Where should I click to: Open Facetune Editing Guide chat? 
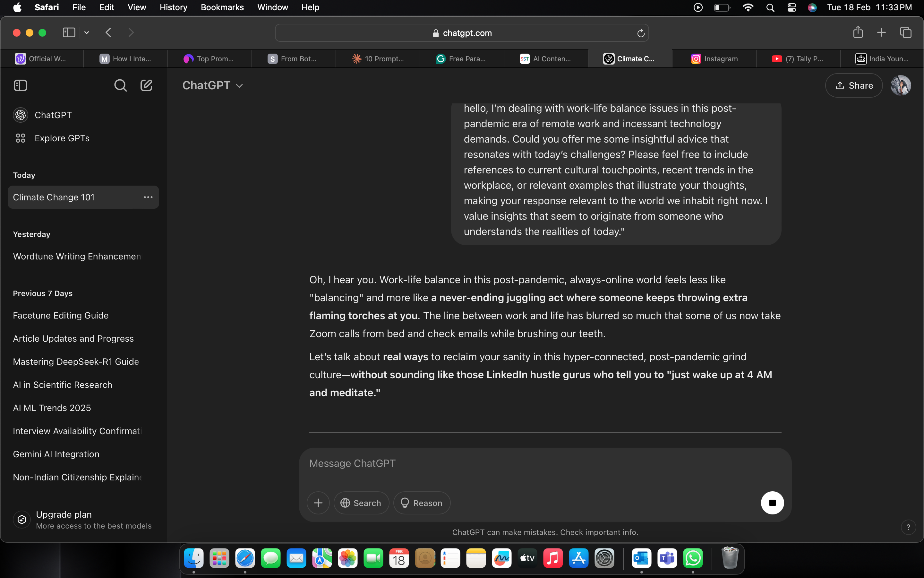[x=83, y=315]
